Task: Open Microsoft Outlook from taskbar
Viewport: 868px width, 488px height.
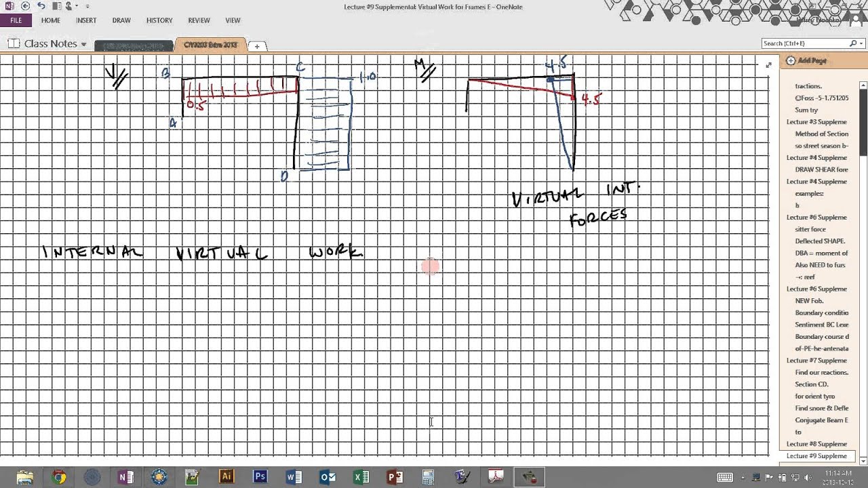Action: click(328, 477)
